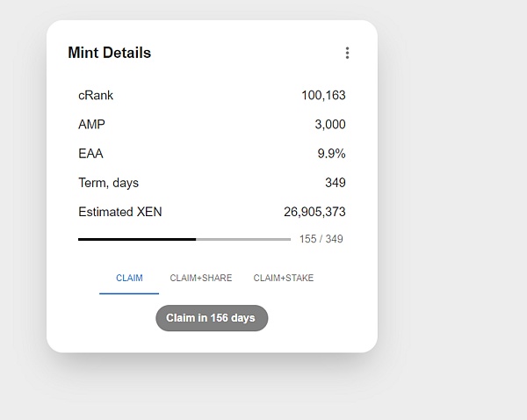Click the AMP label
This screenshot has width=527, height=420.
(91, 125)
